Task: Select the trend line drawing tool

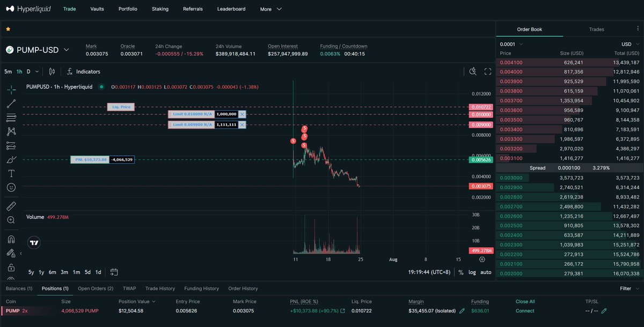Action: pos(11,104)
